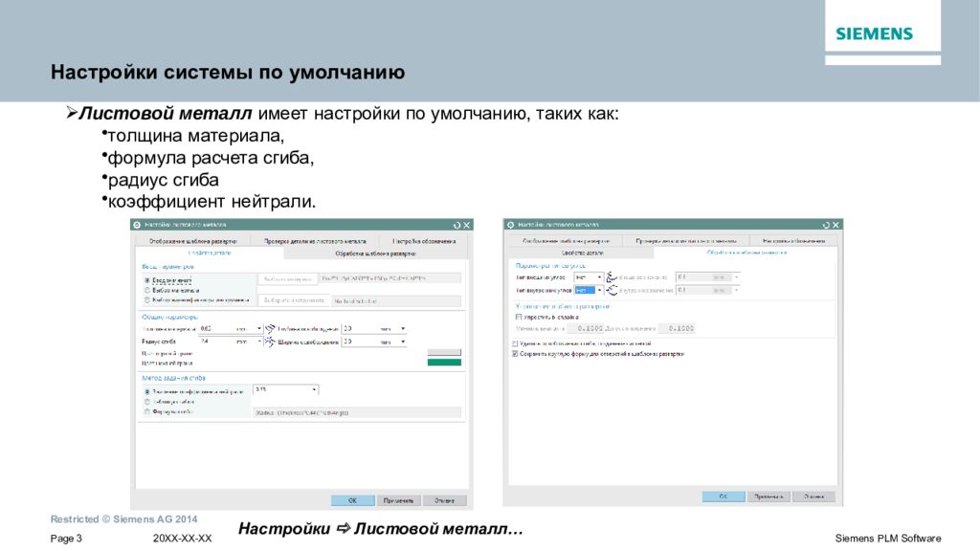This screenshot has height=551, width=980.
Task: Select 'Свойства детали' tab in left dialog
Action: click(210, 253)
